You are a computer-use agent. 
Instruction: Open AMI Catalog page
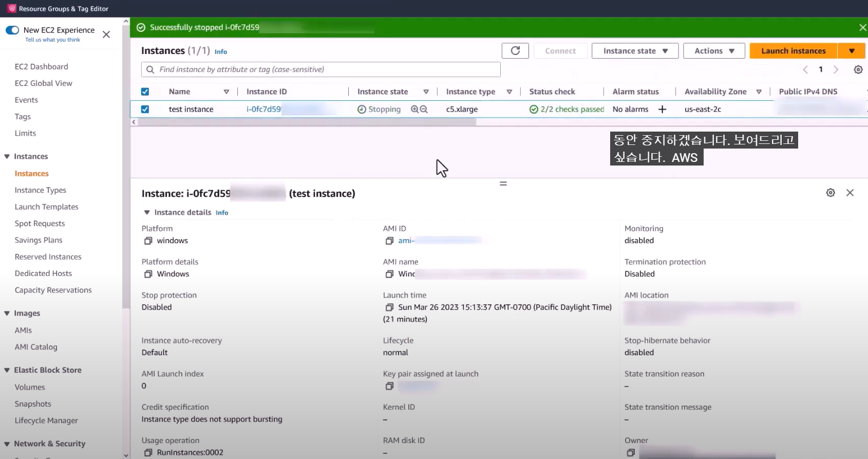pyautogui.click(x=36, y=347)
